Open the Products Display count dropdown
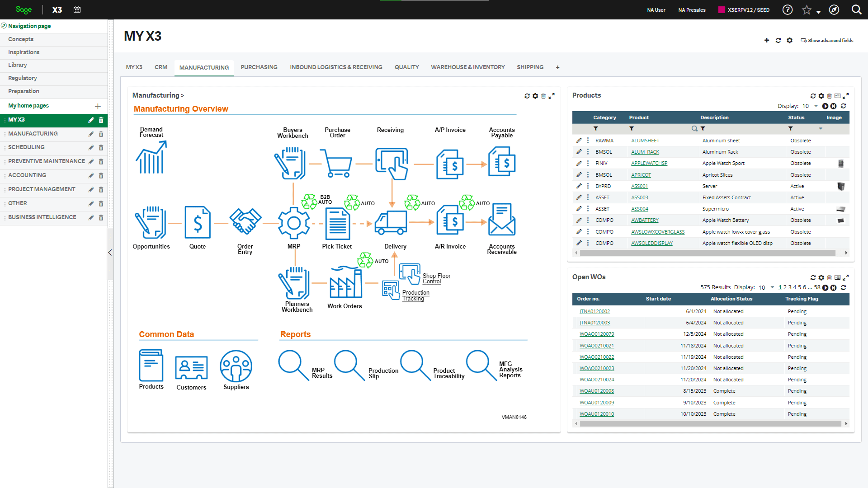The width and height of the screenshot is (868, 488). click(816, 106)
